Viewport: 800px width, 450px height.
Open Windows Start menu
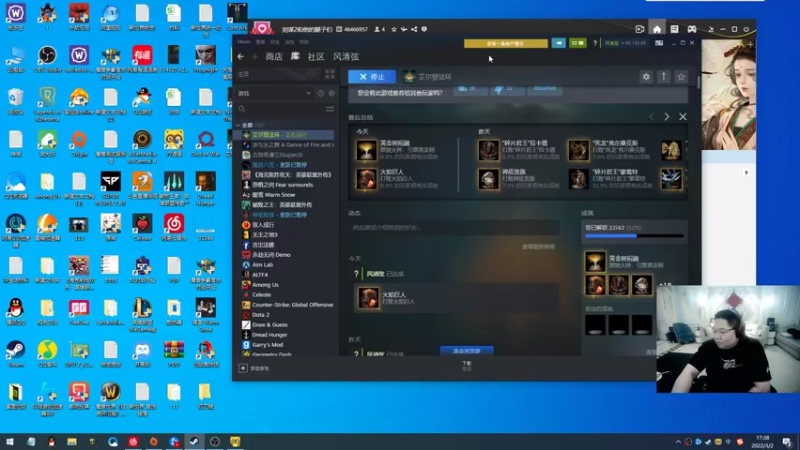(x=10, y=442)
